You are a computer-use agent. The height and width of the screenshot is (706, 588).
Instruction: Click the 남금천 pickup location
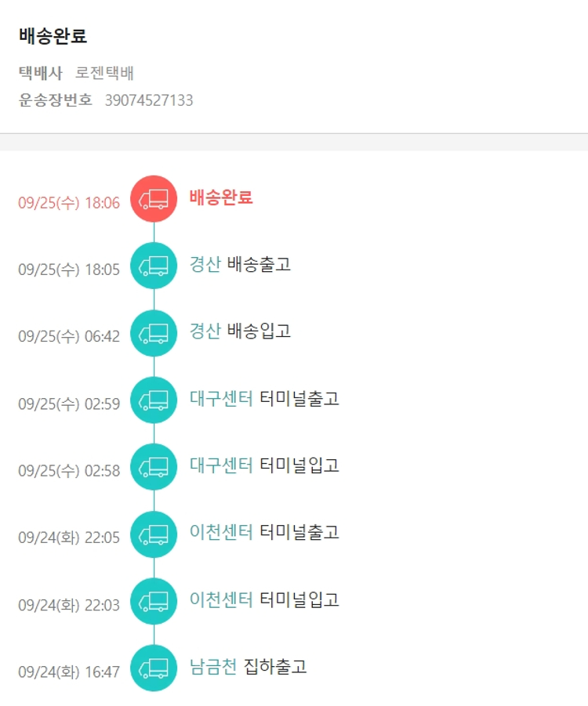213,667
